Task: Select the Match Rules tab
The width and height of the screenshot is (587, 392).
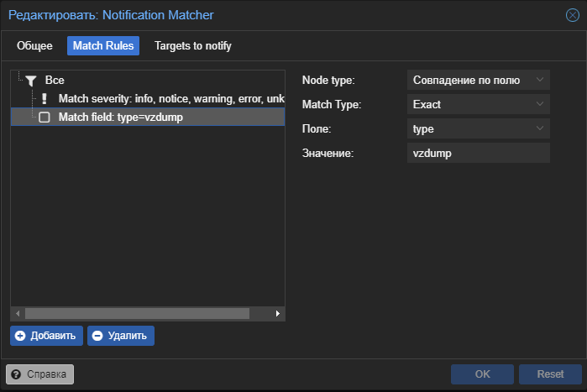Action: point(103,46)
